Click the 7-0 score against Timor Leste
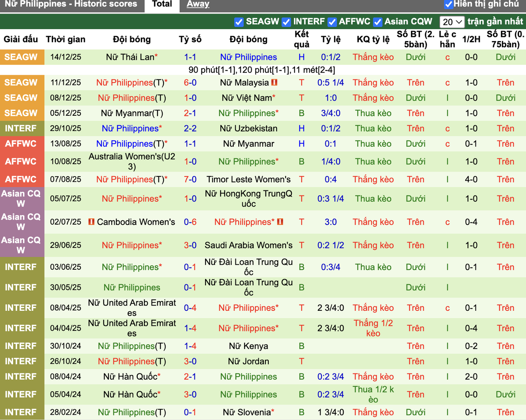Image resolution: width=526 pixels, height=420 pixels. point(190,179)
